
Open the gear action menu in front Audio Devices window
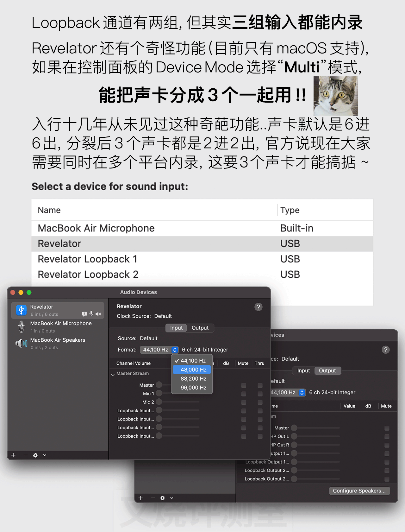(35, 455)
